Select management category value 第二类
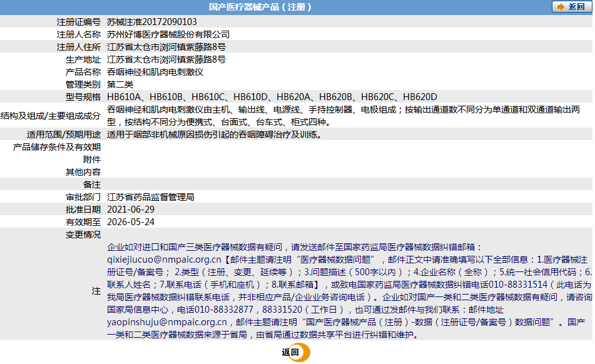Image resolution: width=595 pixels, height=364 pixels. (120, 84)
